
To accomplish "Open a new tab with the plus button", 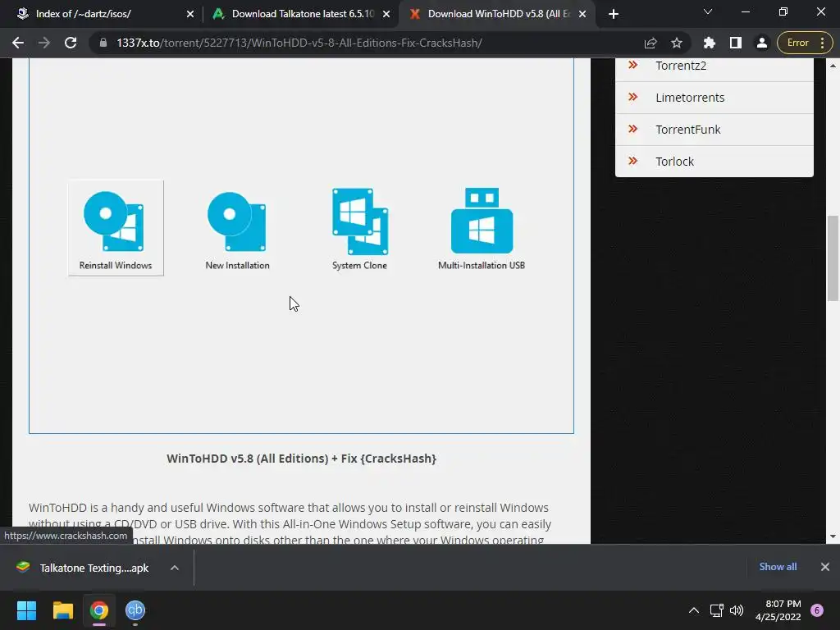I will (614, 14).
